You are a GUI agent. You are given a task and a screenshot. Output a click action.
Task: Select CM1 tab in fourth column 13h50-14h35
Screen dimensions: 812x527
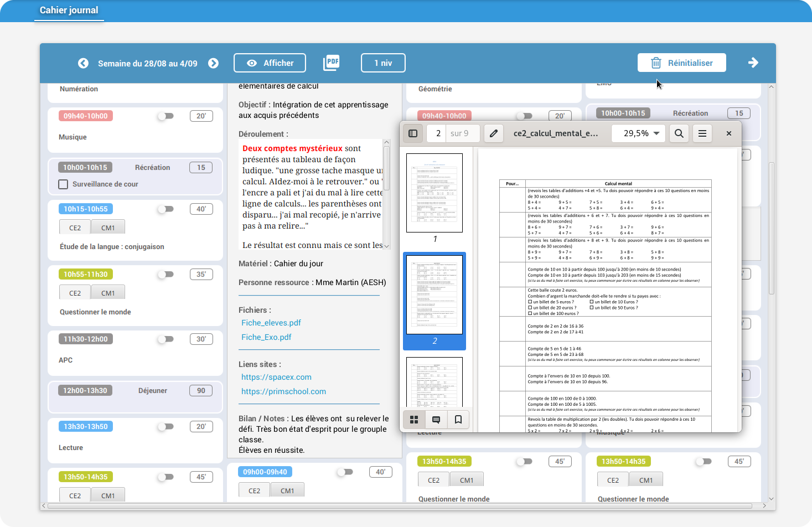coord(646,480)
